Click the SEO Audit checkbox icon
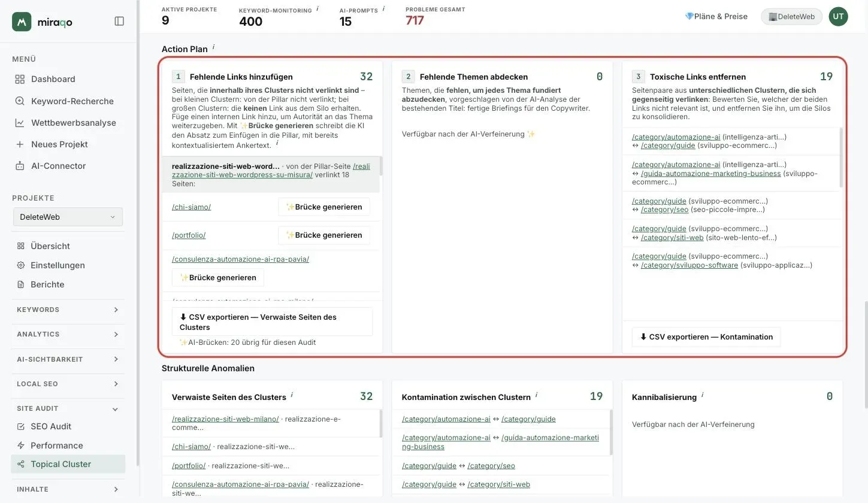 [x=21, y=426]
